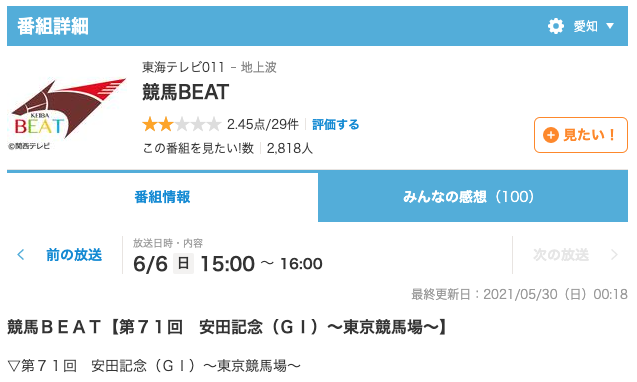Open settings via the gear icon

(555, 26)
